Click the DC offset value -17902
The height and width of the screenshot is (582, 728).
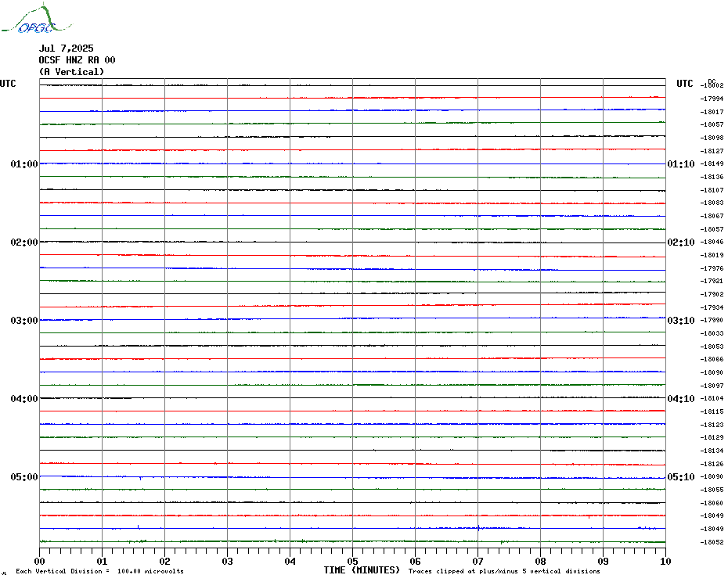tap(712, 294)
